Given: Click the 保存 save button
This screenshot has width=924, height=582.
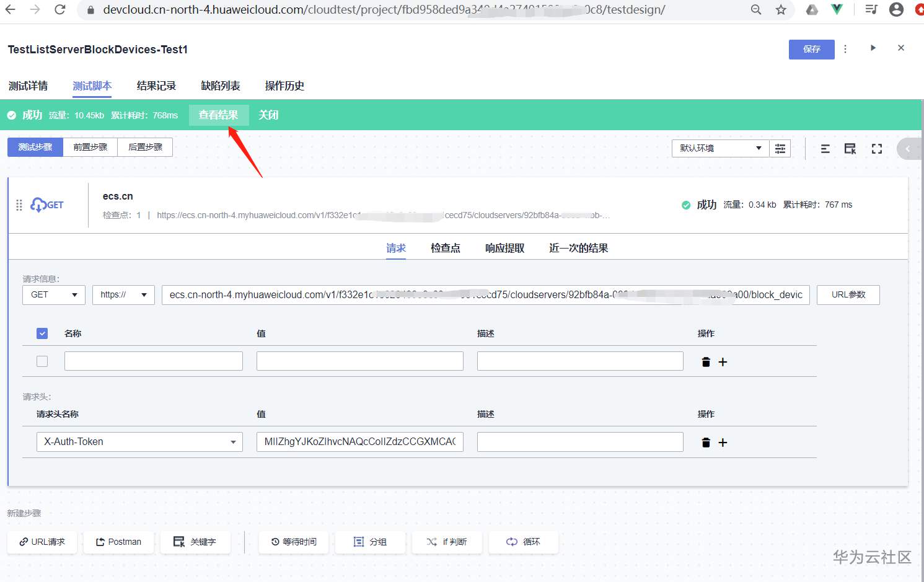Looking at the screenshot, I should point(812,50).
